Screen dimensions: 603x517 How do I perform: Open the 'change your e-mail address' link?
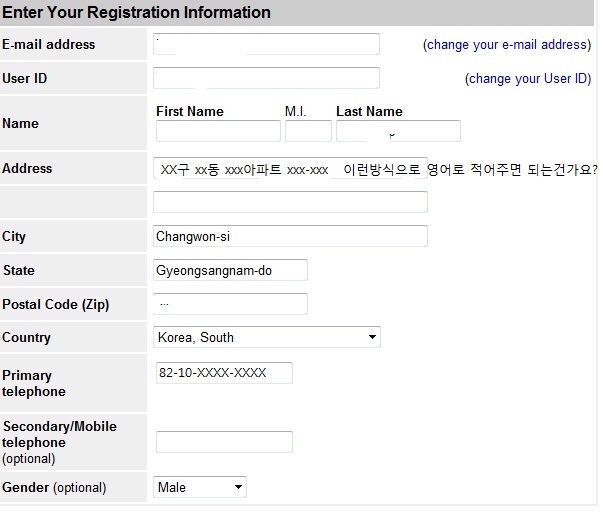[x=507, y=45]
